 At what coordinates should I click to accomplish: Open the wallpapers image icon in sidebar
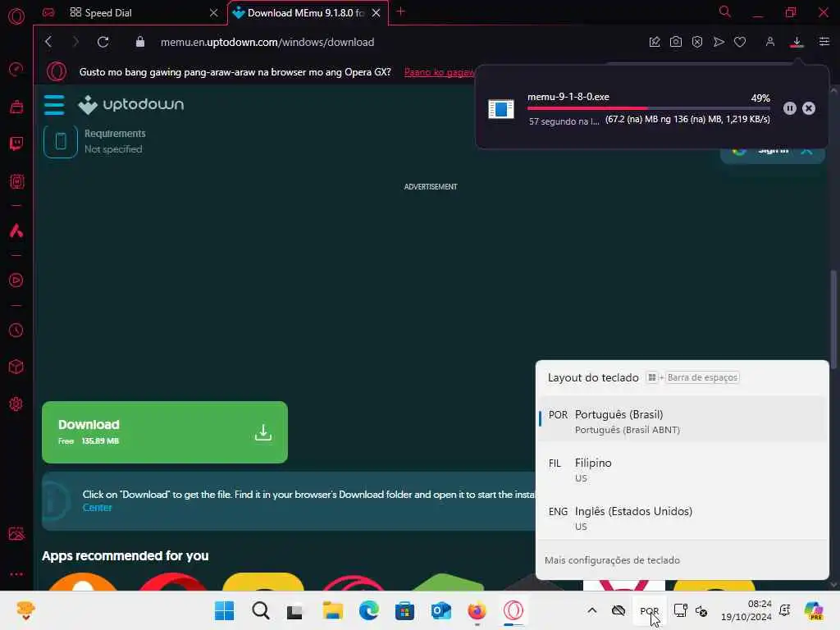tap(16, 533)
